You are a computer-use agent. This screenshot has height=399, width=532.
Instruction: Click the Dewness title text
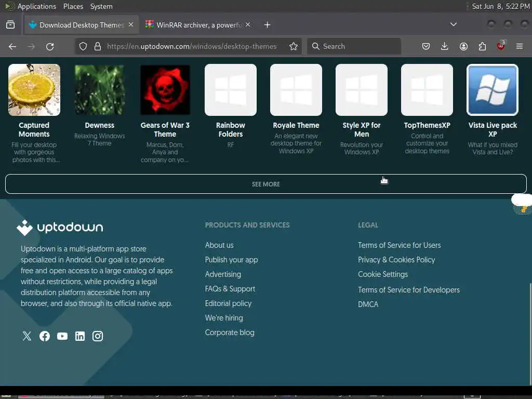coord(99,125)
